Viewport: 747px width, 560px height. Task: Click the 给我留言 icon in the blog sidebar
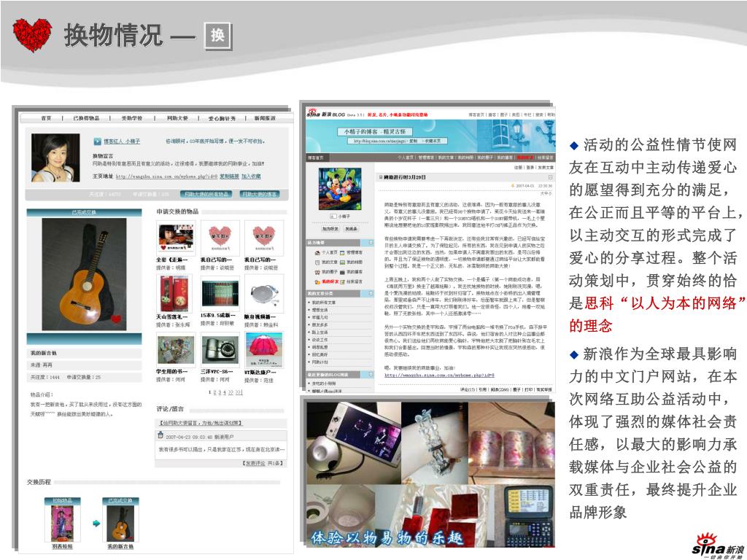coord(342,281)
